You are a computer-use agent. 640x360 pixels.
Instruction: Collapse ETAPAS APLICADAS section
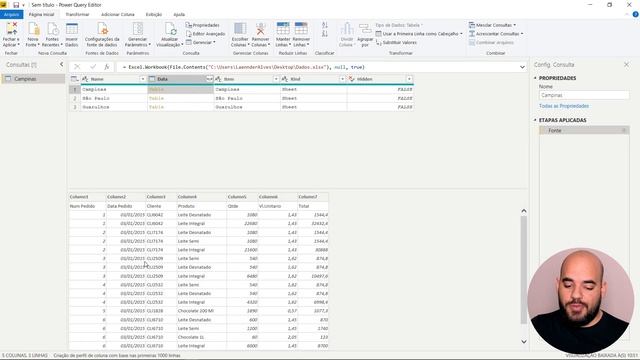[x=535, y=120]
